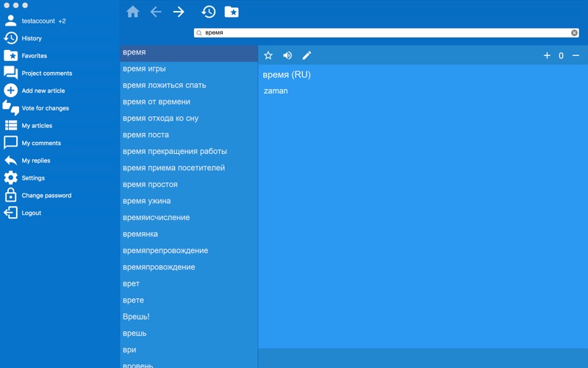
Task: Select времяпрепровождение entry
Action: point(189,250)
